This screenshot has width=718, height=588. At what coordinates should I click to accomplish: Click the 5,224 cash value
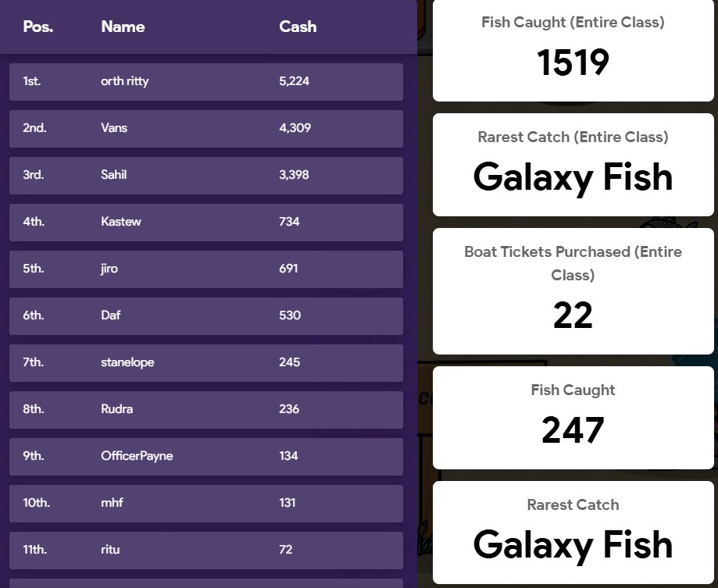tap(294, 81)
